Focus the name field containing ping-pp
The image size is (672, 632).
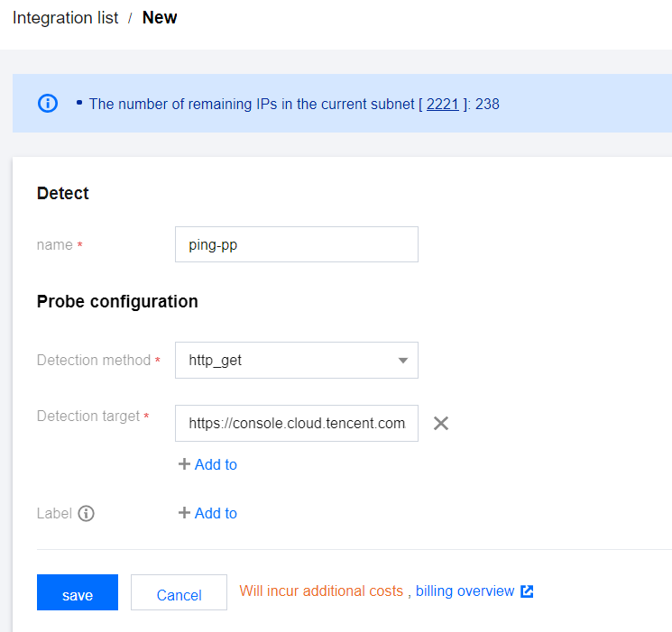296,244
